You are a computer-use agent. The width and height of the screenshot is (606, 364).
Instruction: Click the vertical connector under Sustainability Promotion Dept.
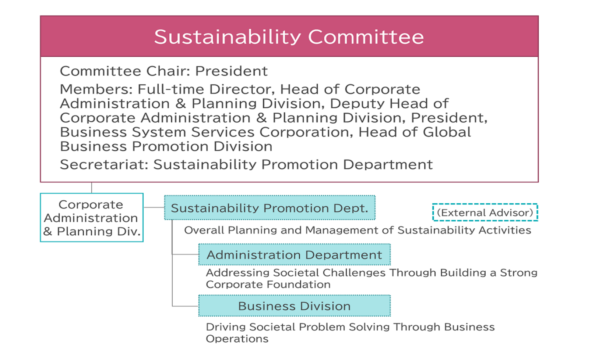pos(172,263)
